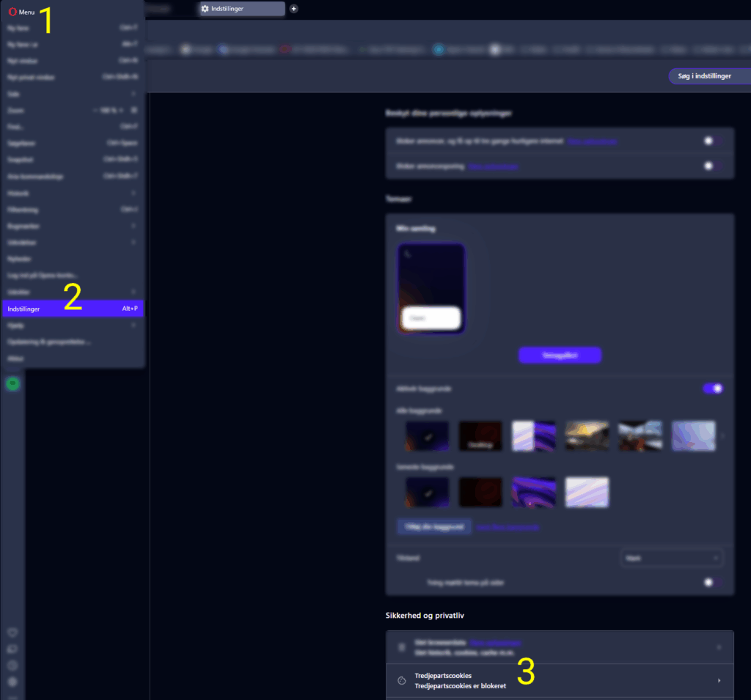Image resolution: width=751 pixels, height=700 pixels.
Task: Click the gear icon on Indstillinger tab
Action: (x=205, y=9)
